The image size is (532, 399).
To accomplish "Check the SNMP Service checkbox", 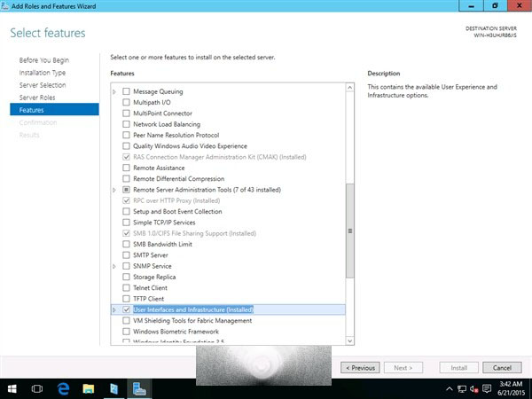I will (x=126, y=266).
